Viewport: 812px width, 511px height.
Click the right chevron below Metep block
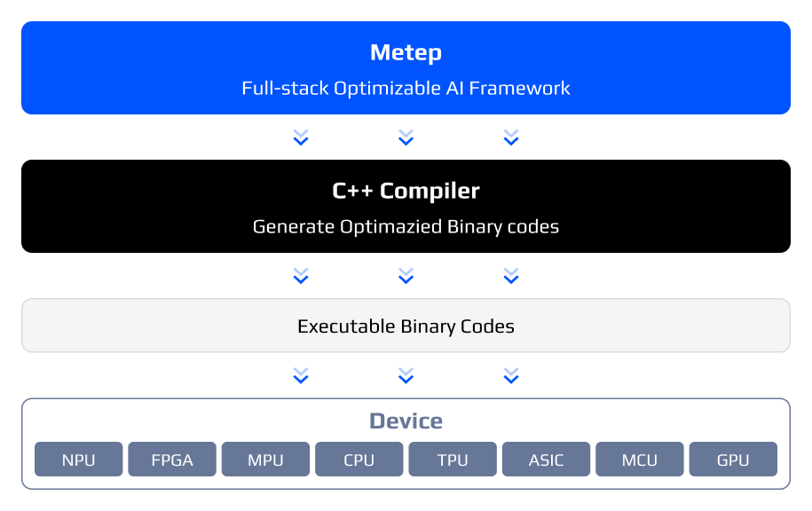pos(510,138)
